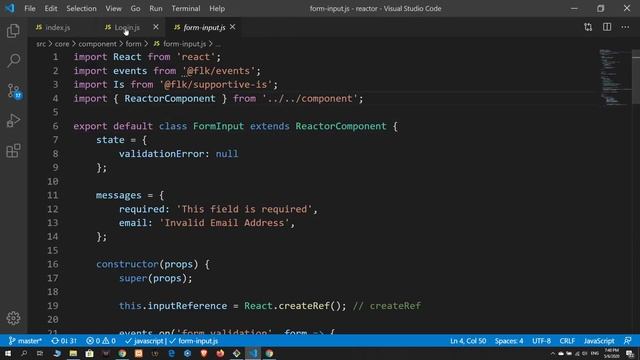Open the Edit menu
Image resolution: width=640 pixels, height=360 pixels.
click(x=51, y=9)
